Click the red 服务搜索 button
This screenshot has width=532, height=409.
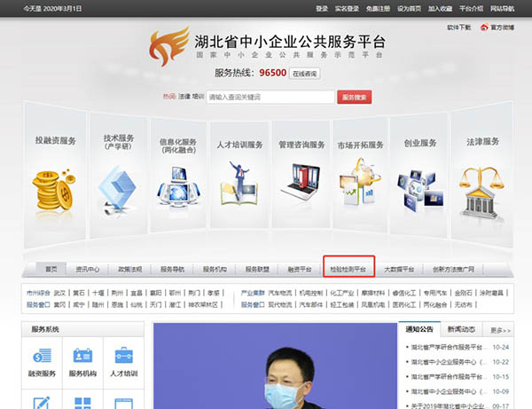coord(353,97)
